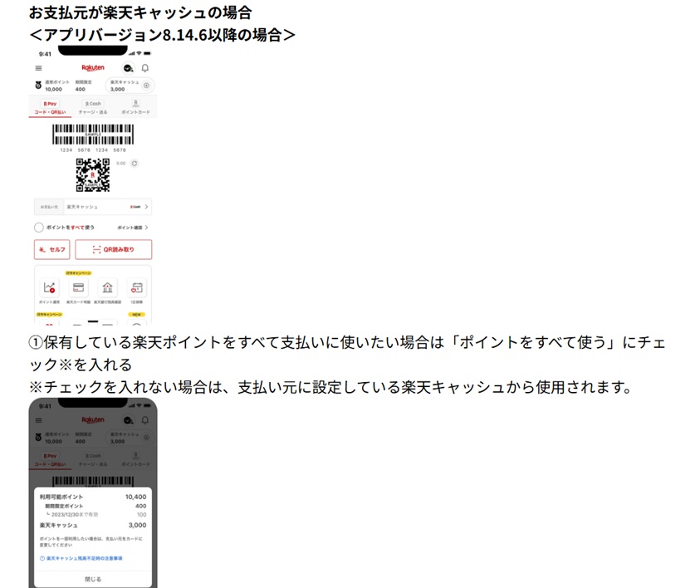Image resolution: width=700 pixels, height=588 pixels.
Task: Switch to ポイントカード tab in upper phone
Action: [135, 108]
